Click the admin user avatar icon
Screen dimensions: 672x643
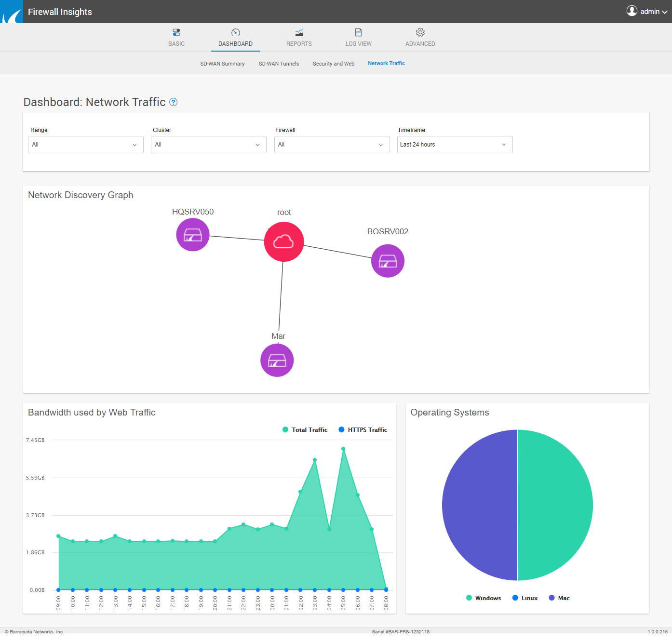(x=632, y=11)
